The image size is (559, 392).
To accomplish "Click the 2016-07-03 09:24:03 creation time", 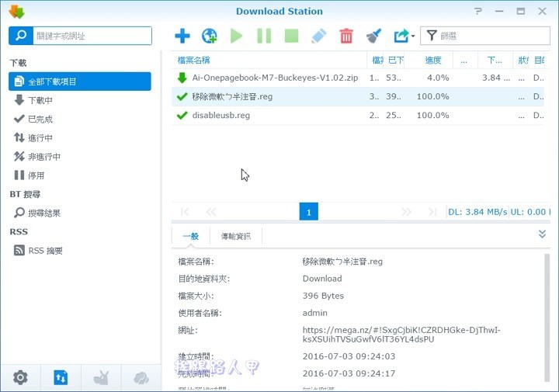I will tap(349, 356).
